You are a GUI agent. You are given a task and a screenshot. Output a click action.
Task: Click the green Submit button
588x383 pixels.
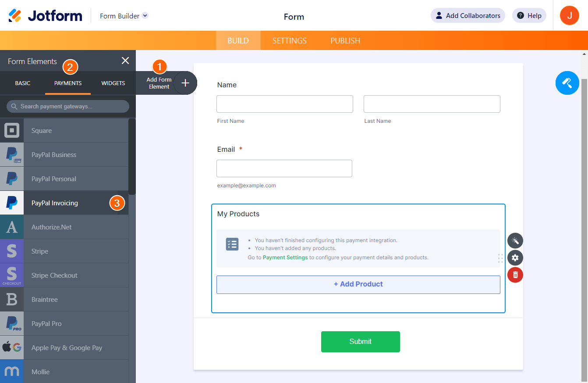pyautogui.click(x=361, y=342)
